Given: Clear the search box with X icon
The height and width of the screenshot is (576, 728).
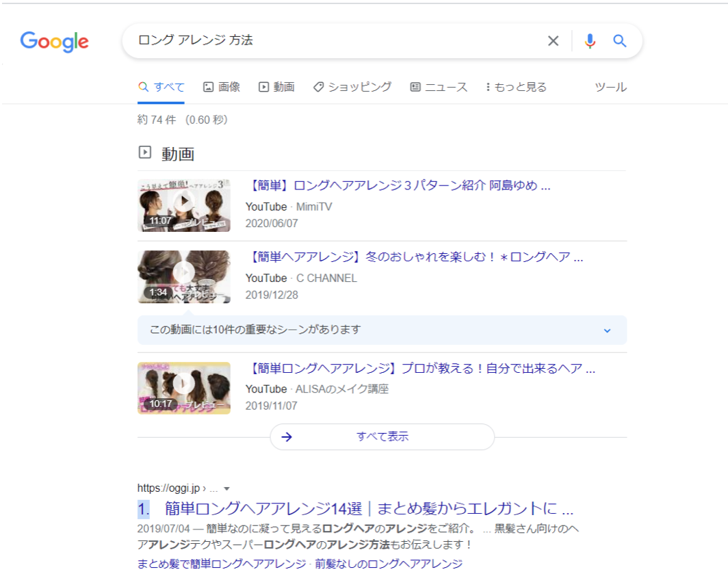Looking at the screenshot, I should (x=553, y=41).
